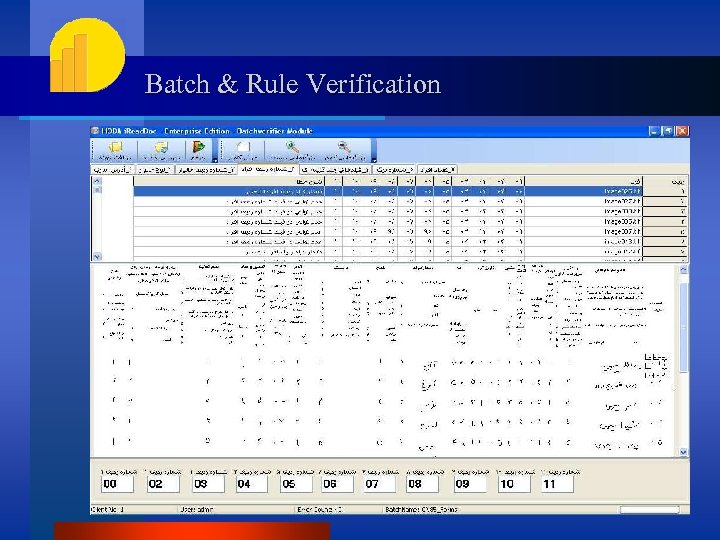Screen dimensions: 720x540
Task: Click the folder with blue arrow toolbar icon
Action: [162, 148]
